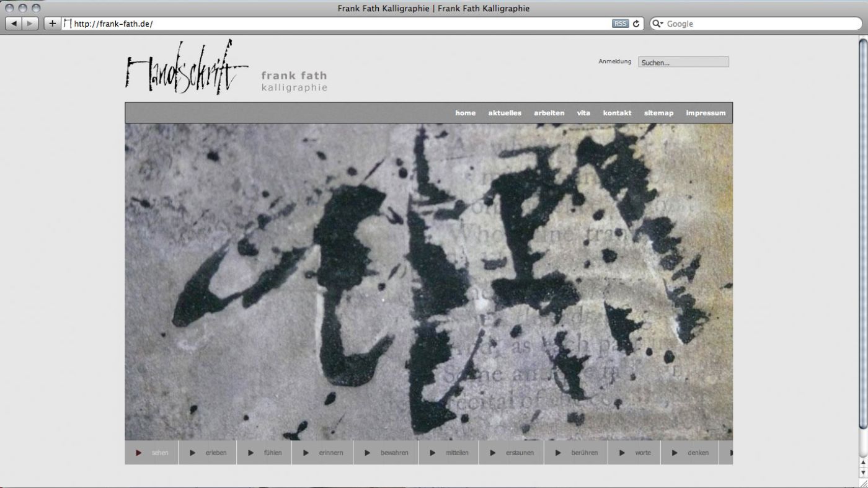
Task: Click the add bookmark plus button
Action: (x=52, y=24)
